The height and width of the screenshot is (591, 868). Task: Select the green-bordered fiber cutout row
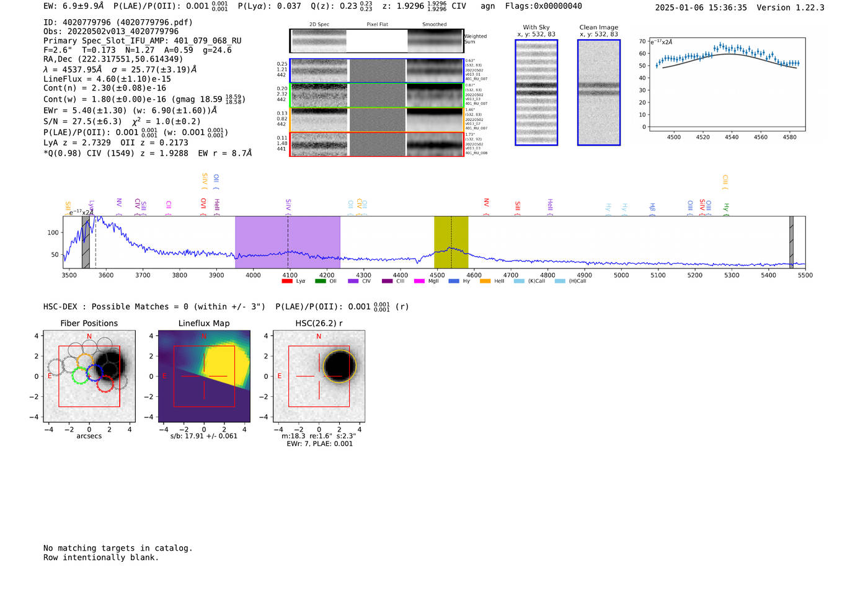tap(376, 95)
